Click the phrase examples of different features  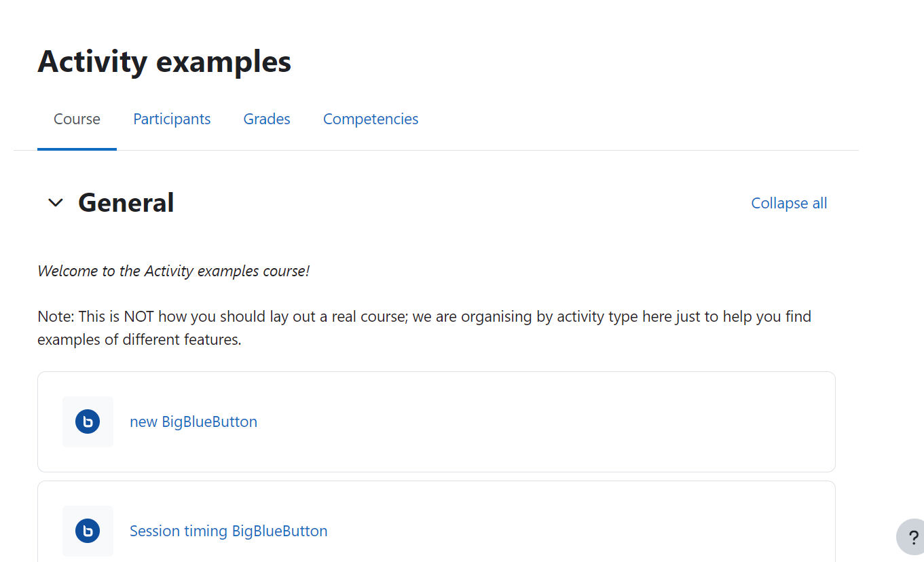point(139,339)
